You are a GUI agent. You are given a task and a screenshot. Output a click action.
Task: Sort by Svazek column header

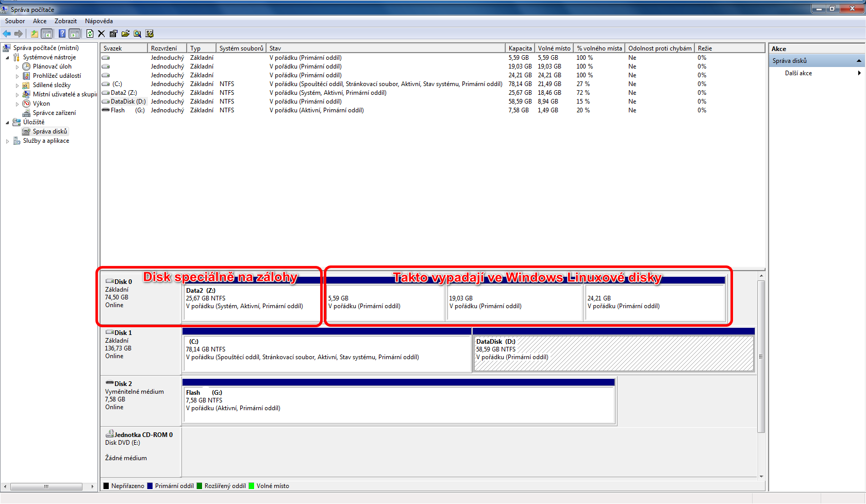point(124,48)
